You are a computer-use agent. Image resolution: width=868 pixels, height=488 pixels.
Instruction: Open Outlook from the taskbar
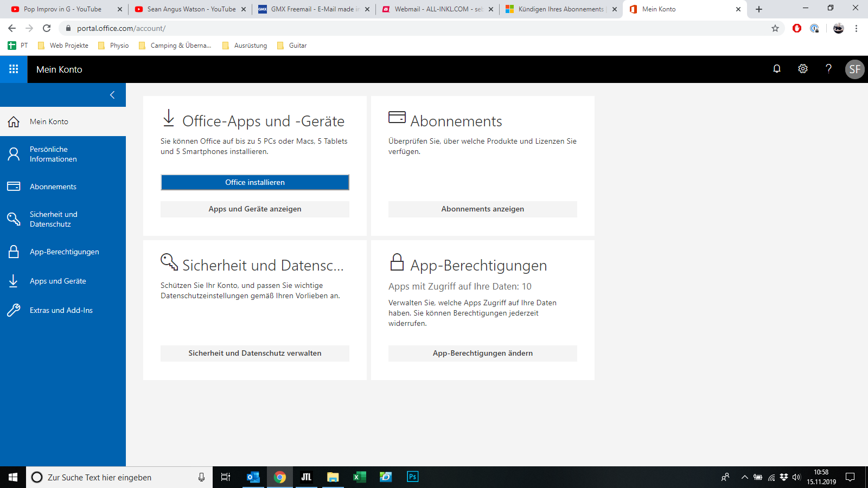[253, 477]
